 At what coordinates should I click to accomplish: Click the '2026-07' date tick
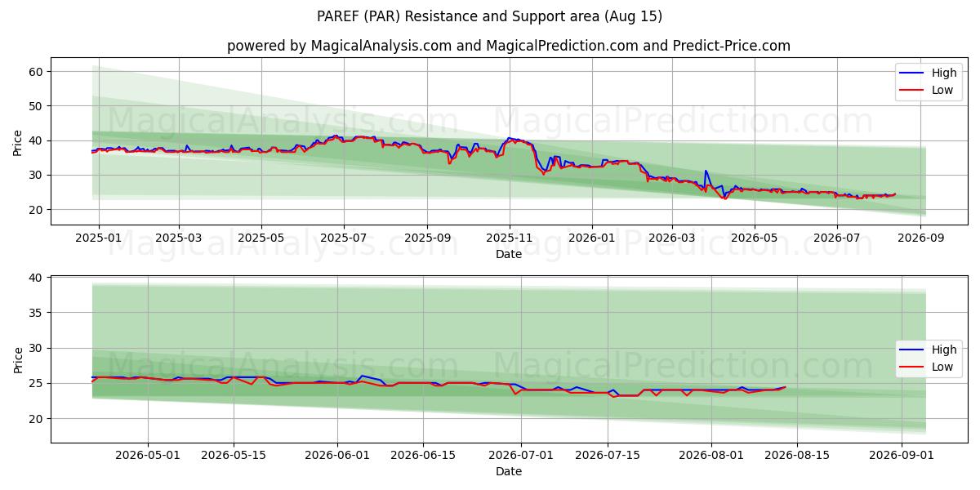coord(837,239)
